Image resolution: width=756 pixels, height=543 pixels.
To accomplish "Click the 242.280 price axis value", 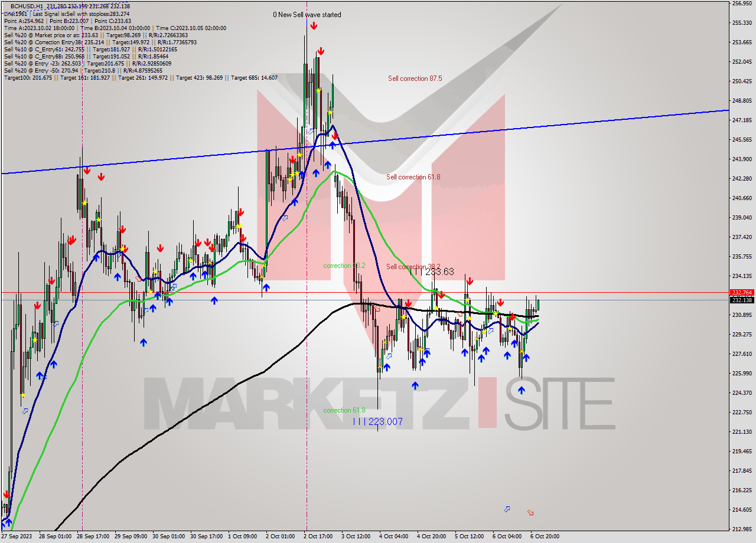I will pos(742,179).
